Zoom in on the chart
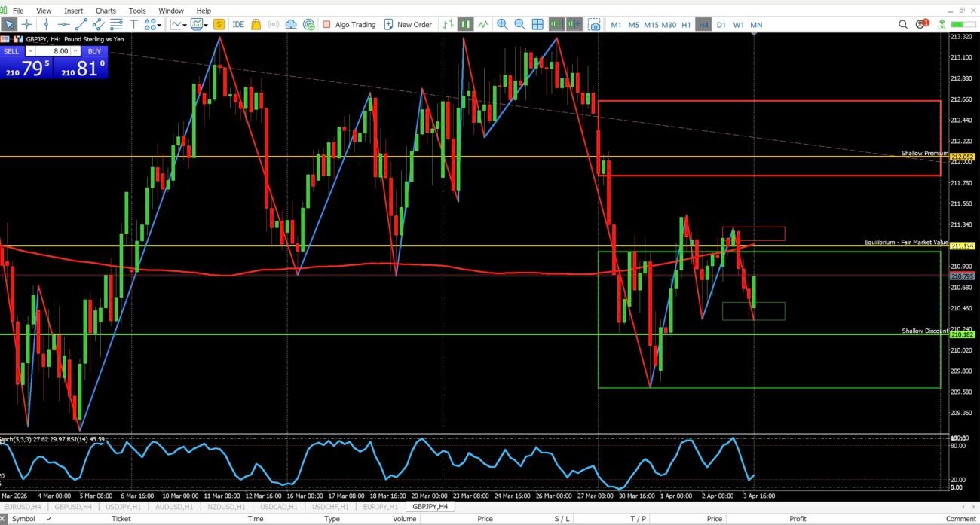Screen dimensions: 980x525 [502, 25]
